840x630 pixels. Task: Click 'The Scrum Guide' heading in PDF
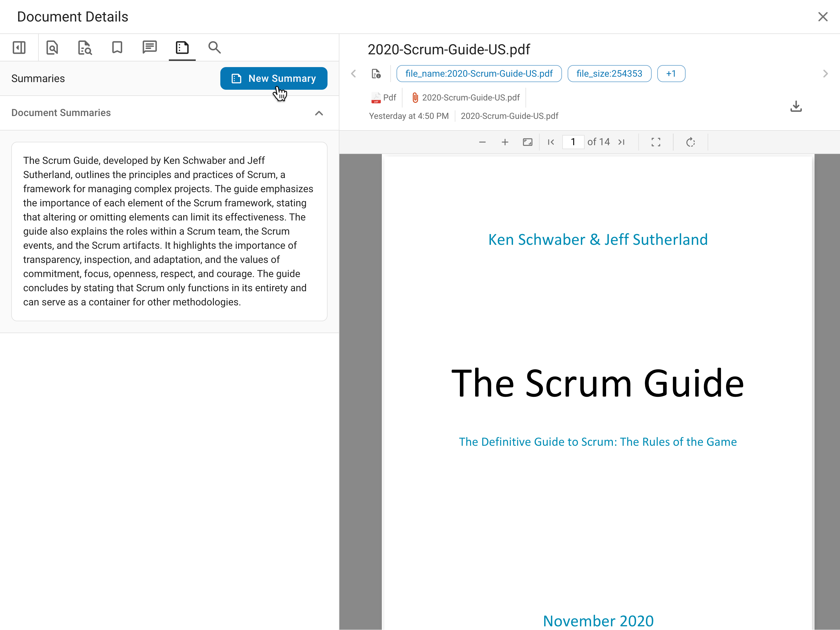coord(597,383)
